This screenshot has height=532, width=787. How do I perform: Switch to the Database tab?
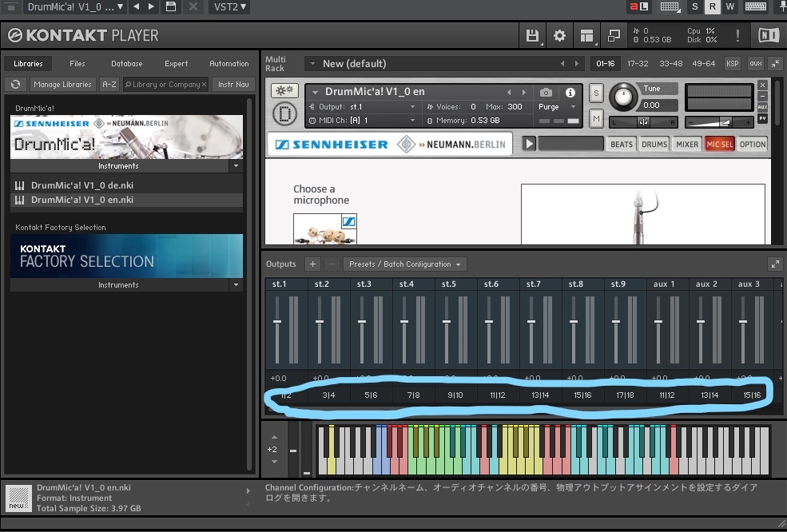[x=127, y=64]
